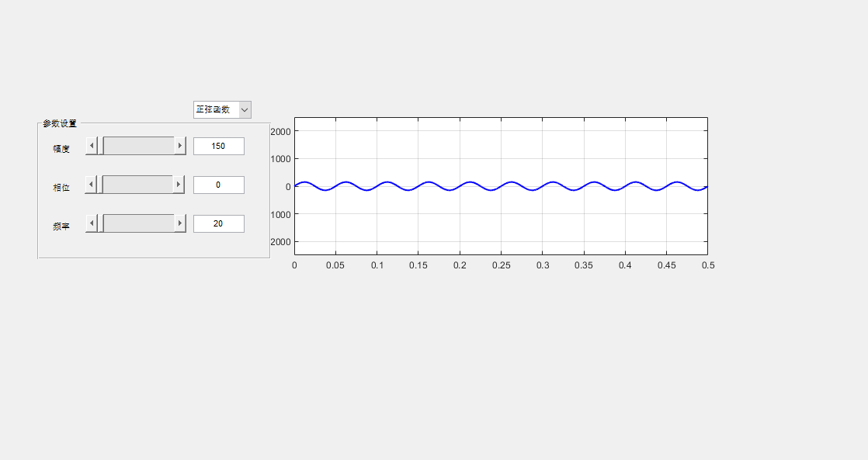Click left arrow of 幅度 slider
The width and height of the screenshot is (868, 460).
pos(92,146)
